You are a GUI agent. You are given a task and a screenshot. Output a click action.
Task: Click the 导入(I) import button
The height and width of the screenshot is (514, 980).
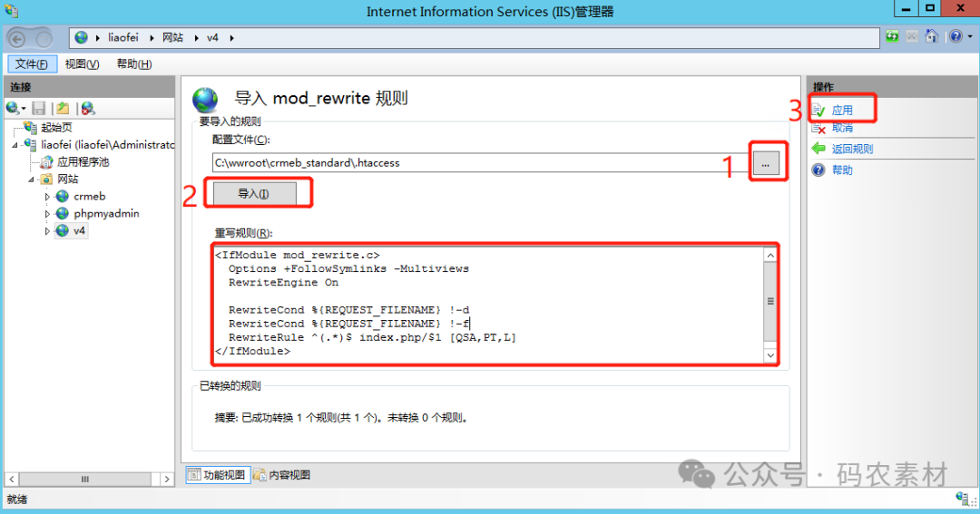[254, 194]
